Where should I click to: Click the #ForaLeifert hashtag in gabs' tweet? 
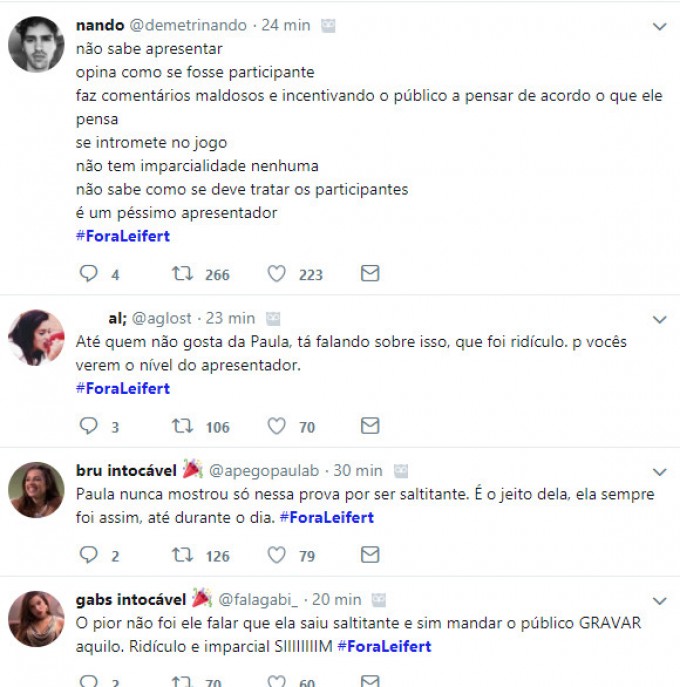pos(384,646)
